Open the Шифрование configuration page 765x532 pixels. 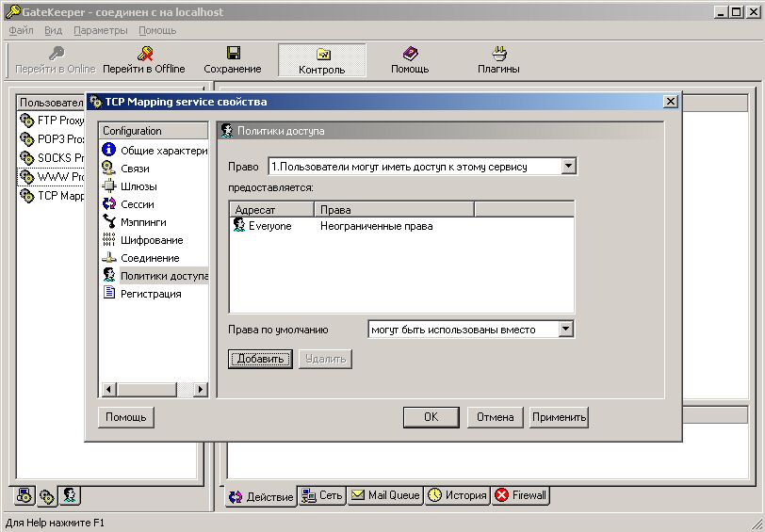[x=142, y=240]
